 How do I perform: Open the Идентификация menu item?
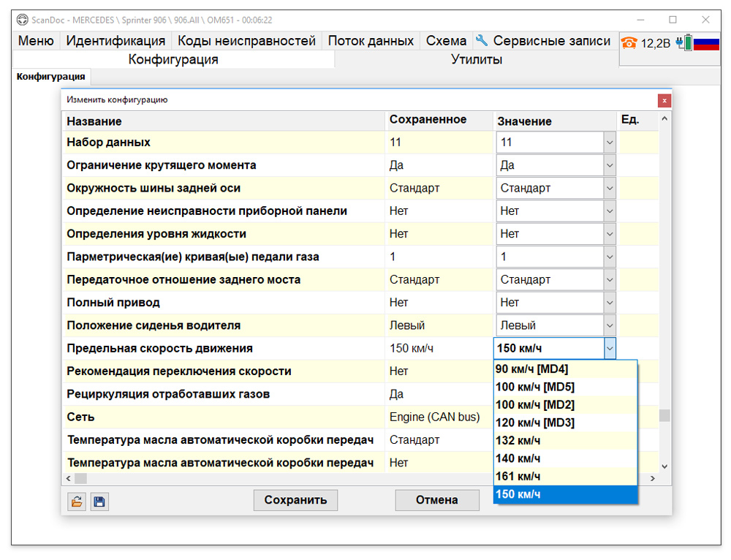115,41
